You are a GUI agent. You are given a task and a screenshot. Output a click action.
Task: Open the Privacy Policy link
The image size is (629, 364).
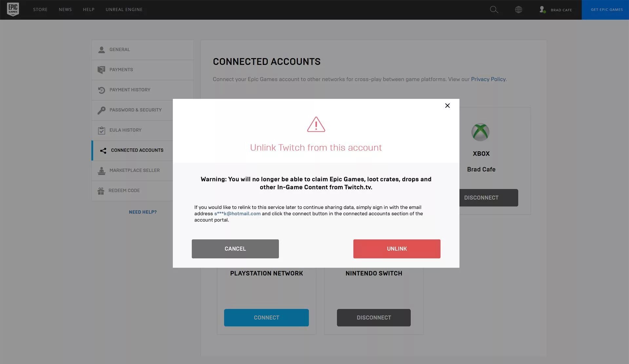pos(488,79)
